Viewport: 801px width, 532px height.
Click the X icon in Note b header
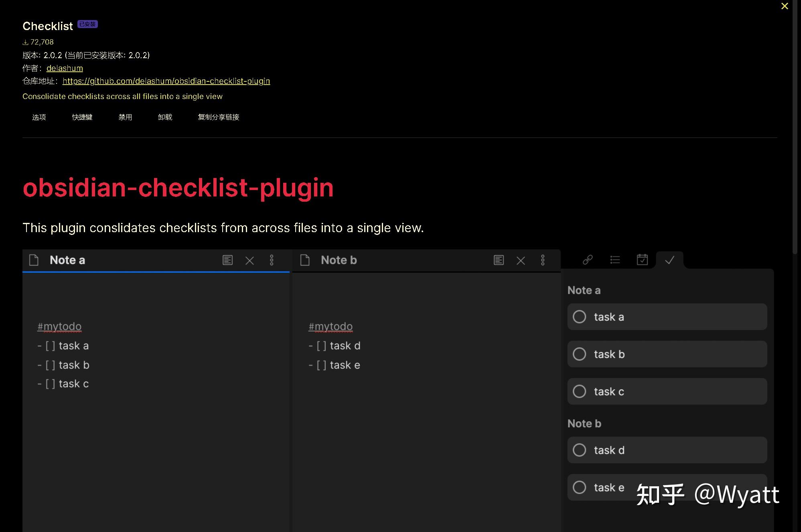point(521,261)
